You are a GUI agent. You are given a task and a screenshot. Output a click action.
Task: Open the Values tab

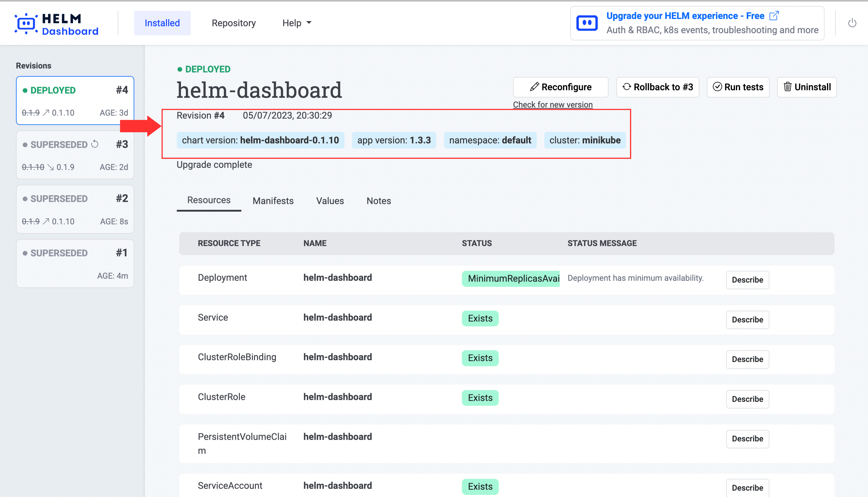330,201
